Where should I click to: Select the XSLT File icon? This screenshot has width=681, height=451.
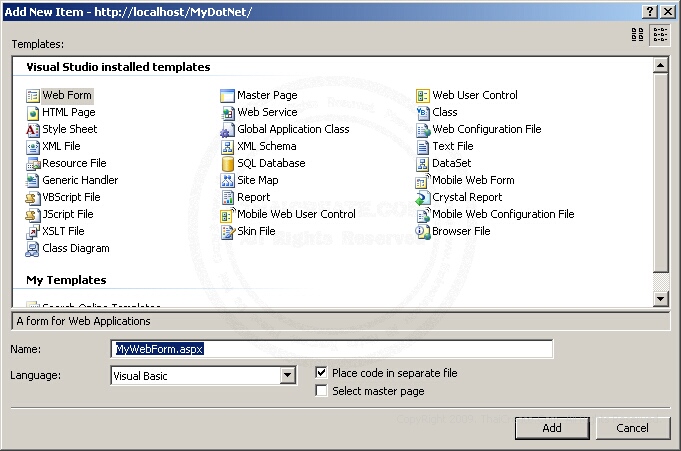(33, 231)
